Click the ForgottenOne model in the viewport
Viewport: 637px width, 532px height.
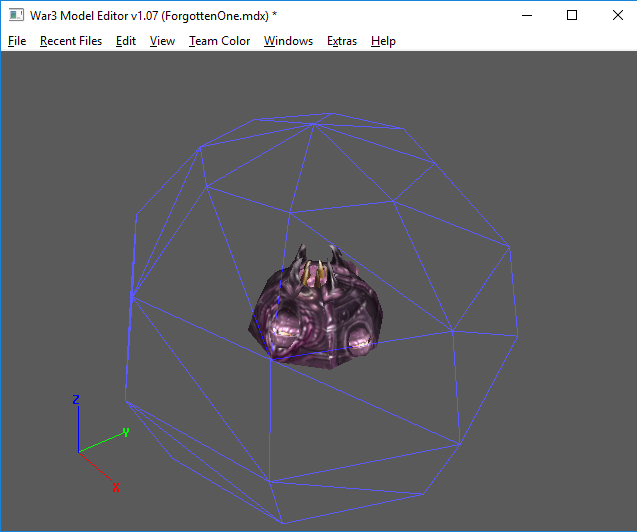316,307
